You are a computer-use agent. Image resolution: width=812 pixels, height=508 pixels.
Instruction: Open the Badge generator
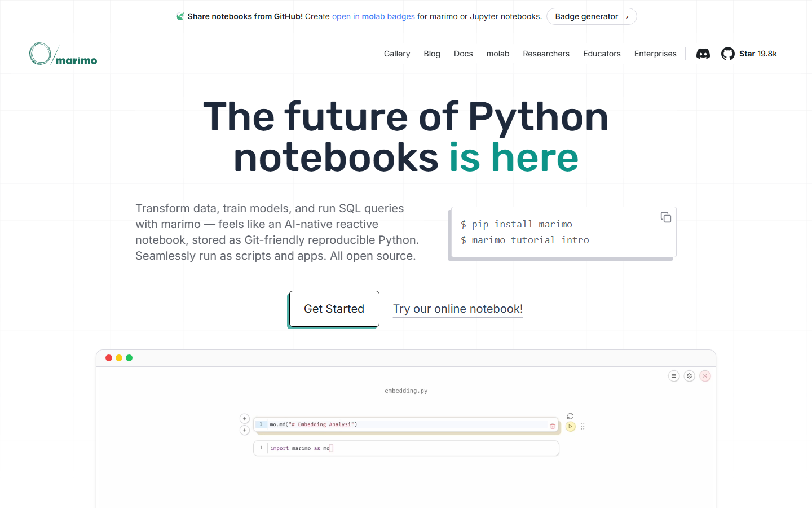[x=591, y=16]
